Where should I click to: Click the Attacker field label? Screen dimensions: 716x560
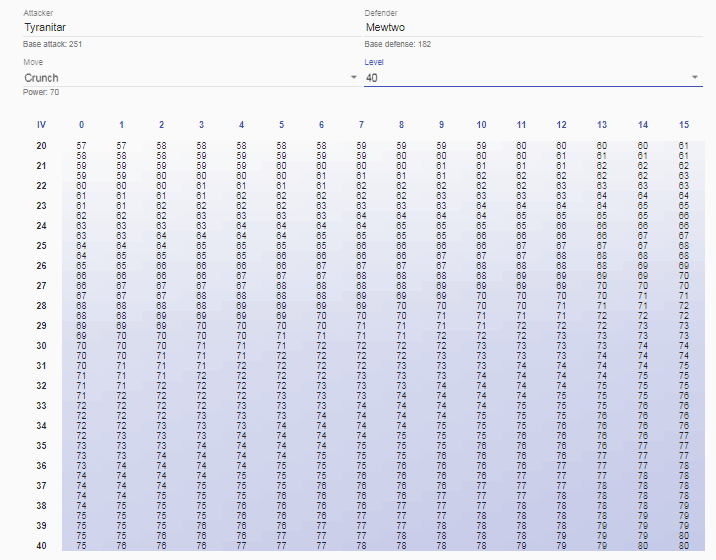pyautogui.click(x=38, y=13)
